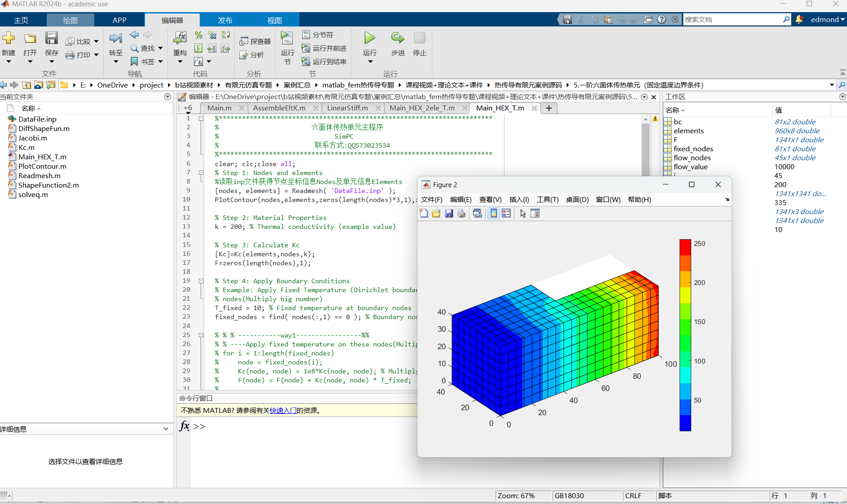This screenshot has height=504, width=847.
Task: Toggle the Edit Plot arrow in Figure 2
Action: click(x=523, y=214)
